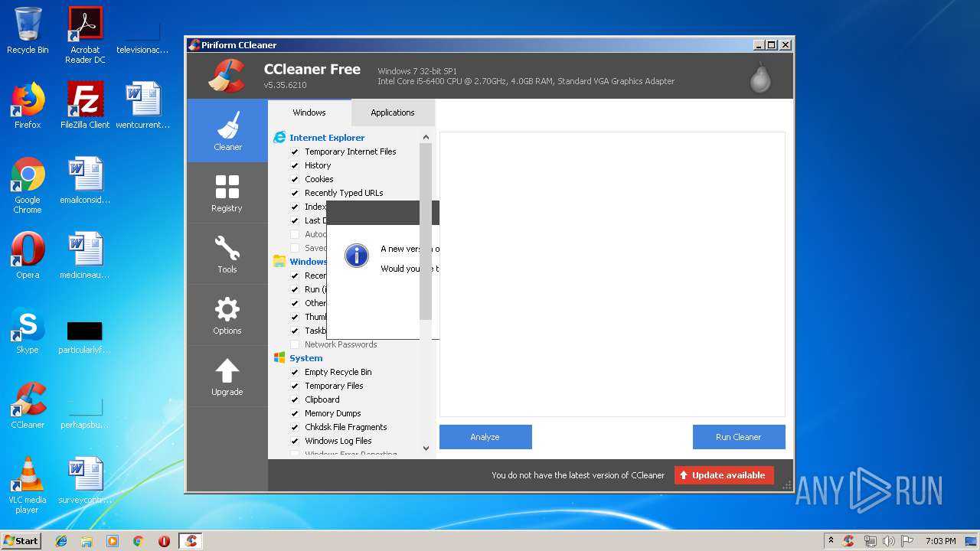Click the taskbar clock showing 7:03 PM

coord(940,541)
